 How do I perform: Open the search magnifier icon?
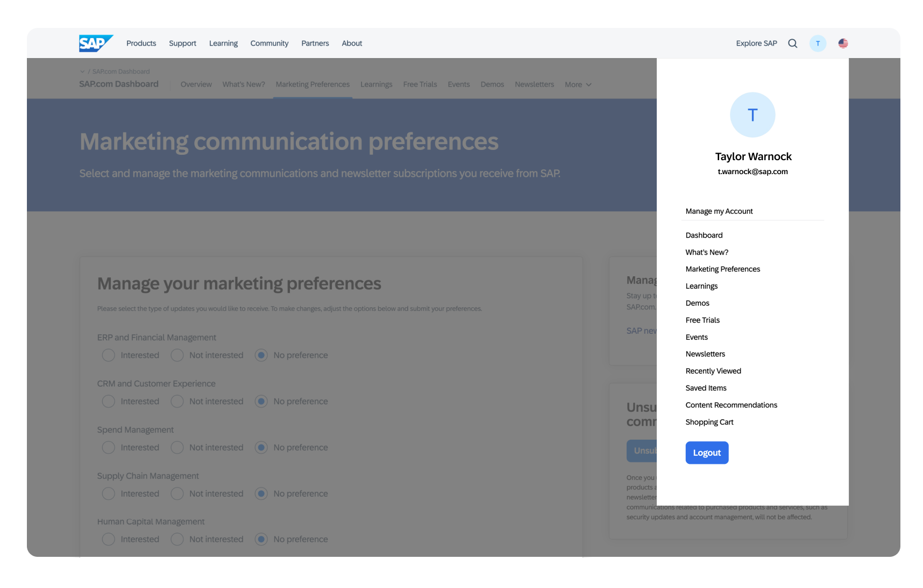[x=792, y=43]
